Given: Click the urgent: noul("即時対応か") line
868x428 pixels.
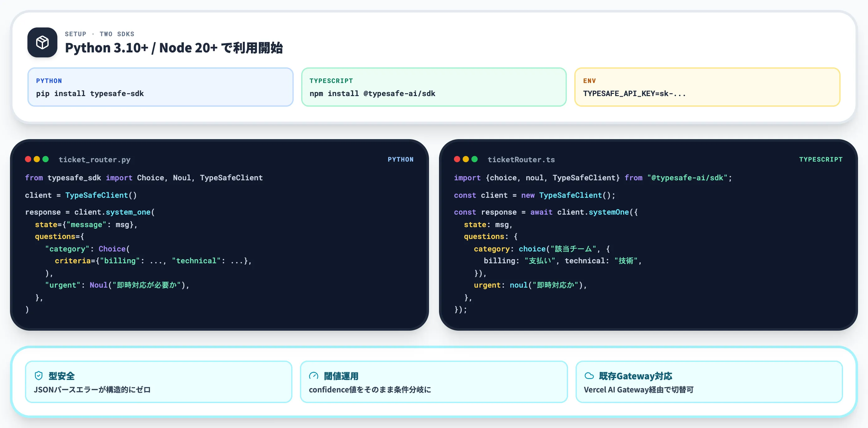Looking at the screenshot, I should click(530, 285).
